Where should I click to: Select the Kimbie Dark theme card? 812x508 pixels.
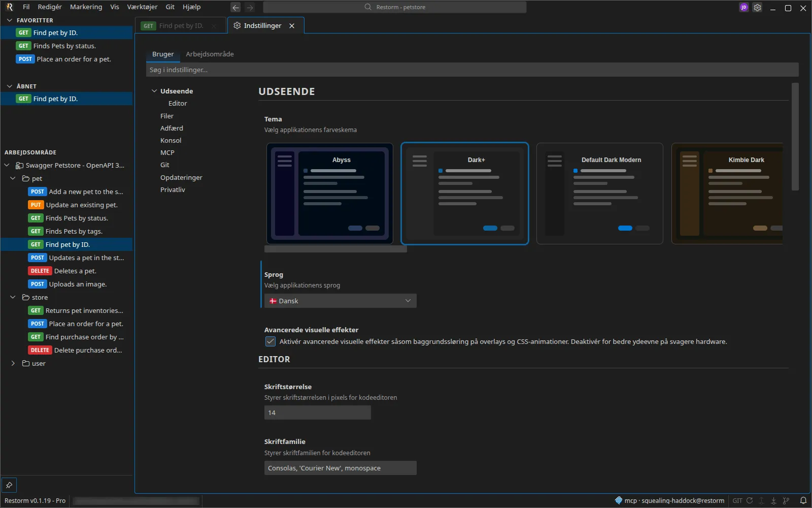[727, 194]
